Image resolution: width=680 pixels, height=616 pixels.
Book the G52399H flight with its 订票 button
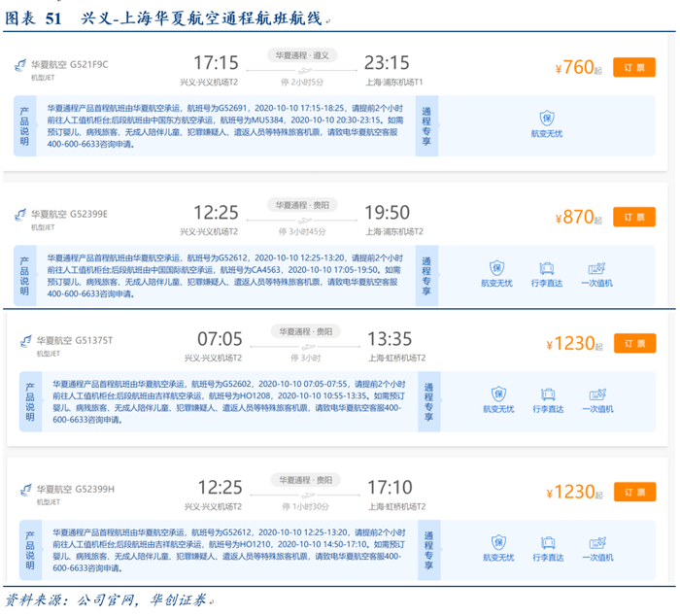point(634,492)
